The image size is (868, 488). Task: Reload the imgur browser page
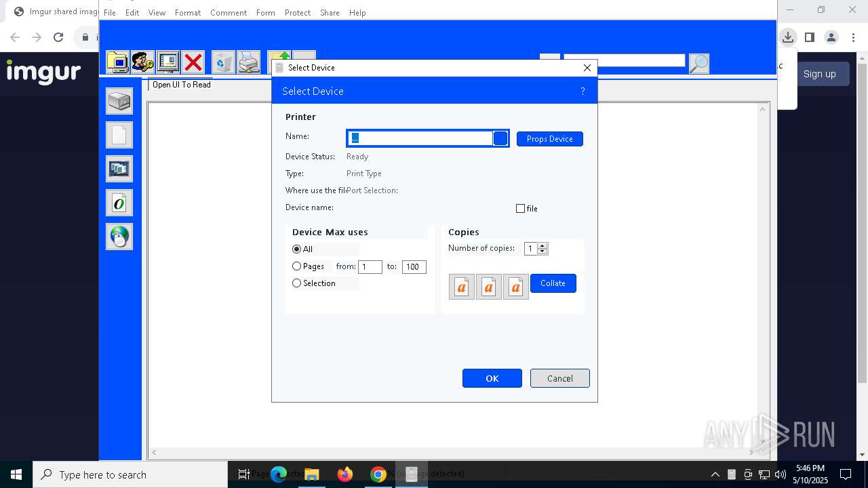coord(58,37)
